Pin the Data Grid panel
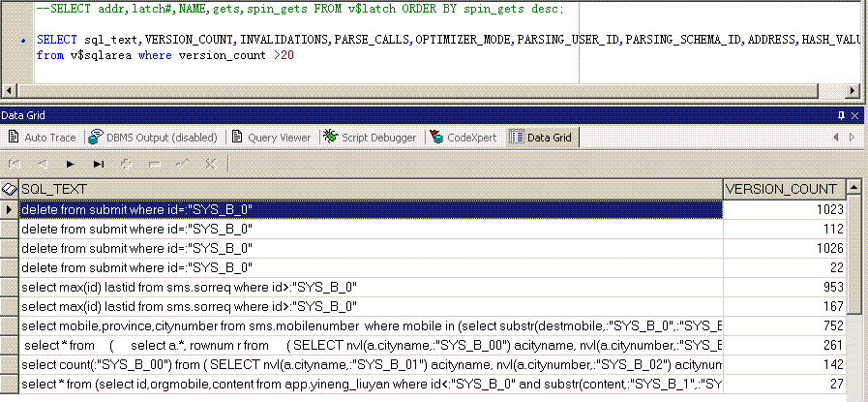The width and height of the screenshot is (868, 402). [840, 114]
